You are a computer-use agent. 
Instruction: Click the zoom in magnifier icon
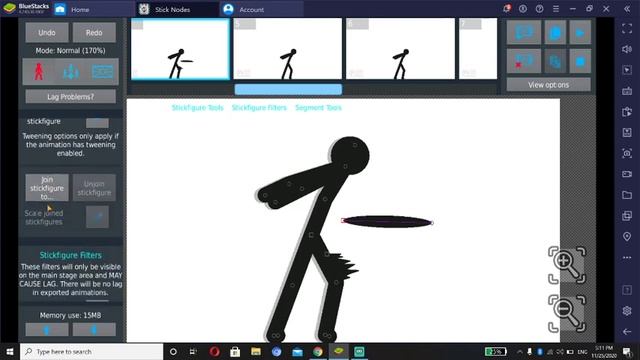(x=567, y=265)
